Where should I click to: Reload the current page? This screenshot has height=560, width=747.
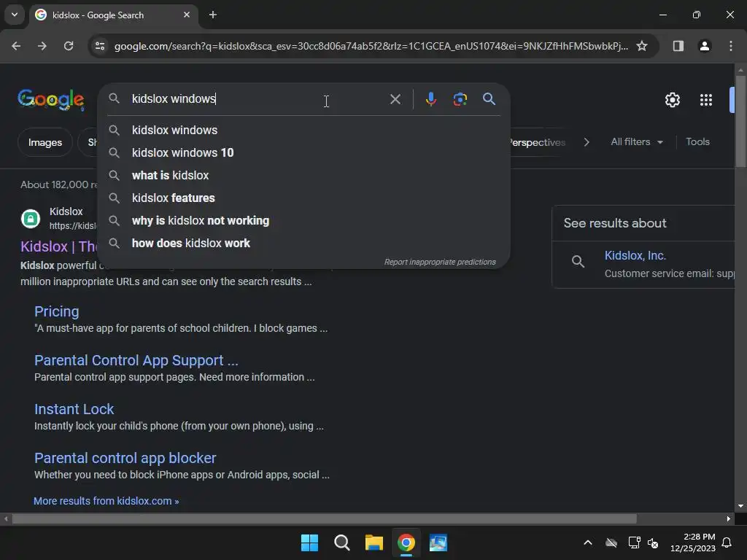[69, 46]
